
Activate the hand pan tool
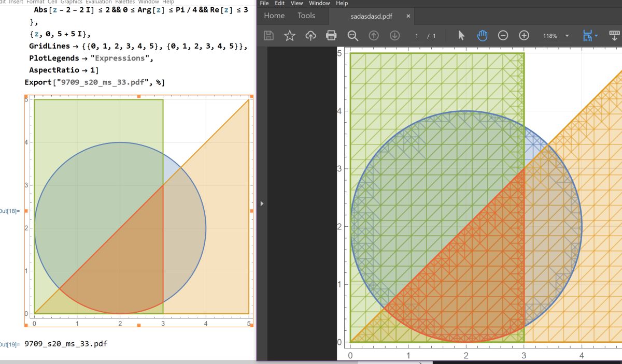(482, 36)
